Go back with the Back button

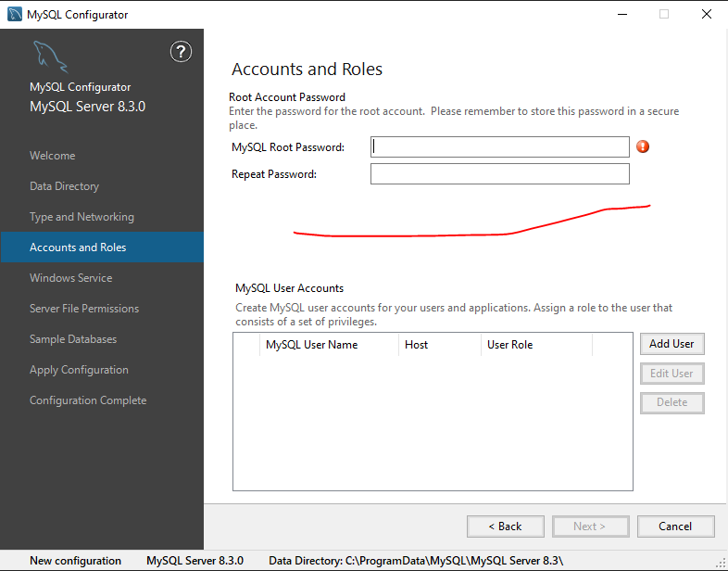pos(505,527)
